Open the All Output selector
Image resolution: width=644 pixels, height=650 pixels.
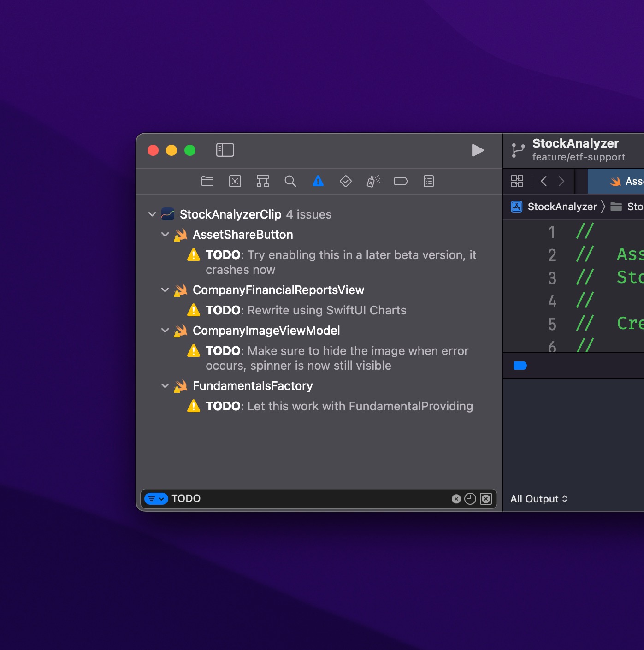point(539,499)
